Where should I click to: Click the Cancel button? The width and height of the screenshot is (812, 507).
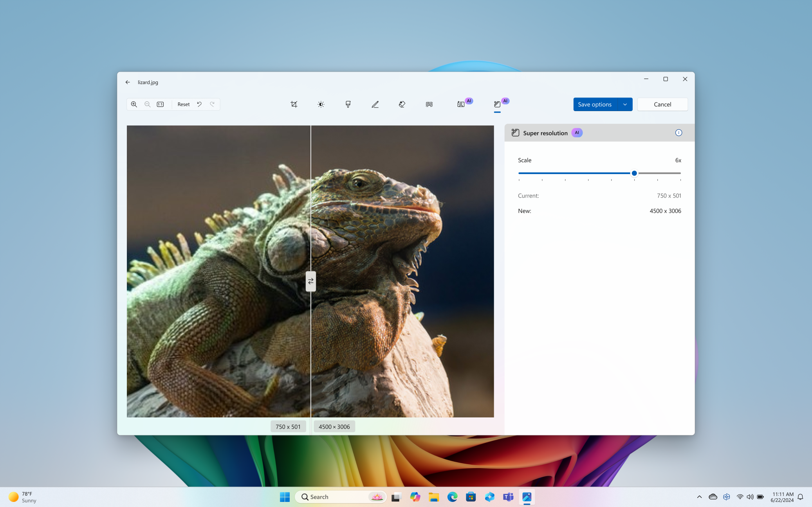pyautogui.click(x=662, y=104)
